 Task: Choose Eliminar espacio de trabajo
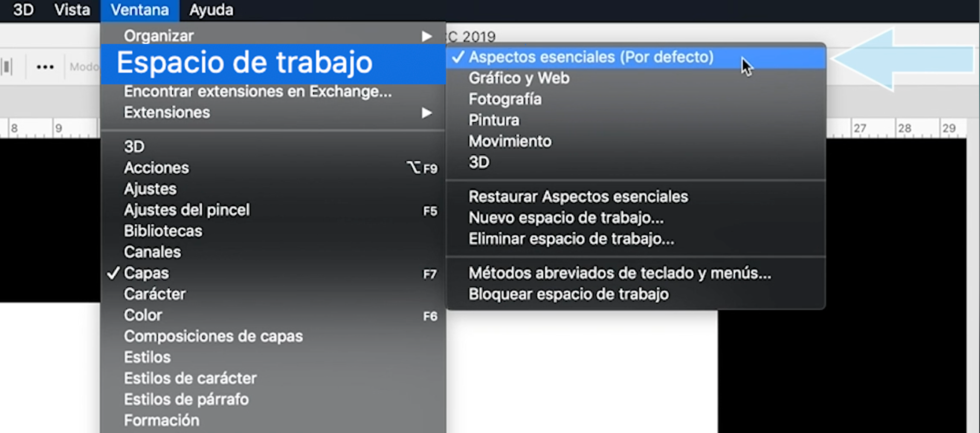(x=636, y=239)
